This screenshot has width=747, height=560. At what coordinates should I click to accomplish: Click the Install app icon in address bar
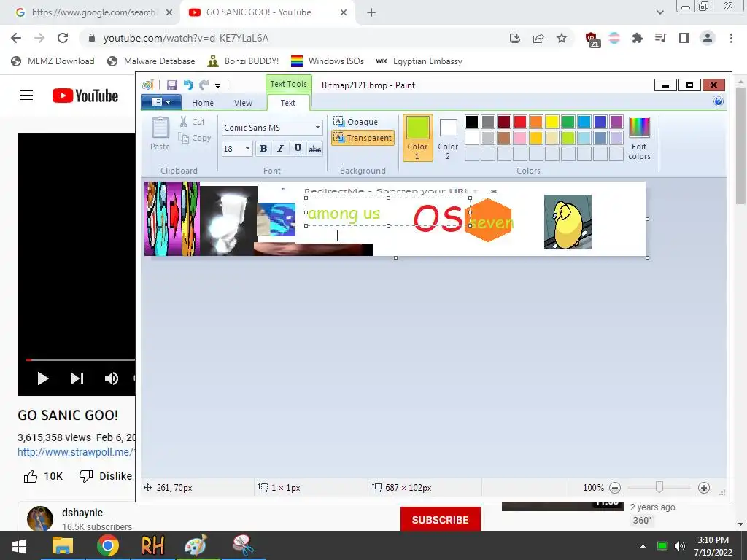point(514,38)
